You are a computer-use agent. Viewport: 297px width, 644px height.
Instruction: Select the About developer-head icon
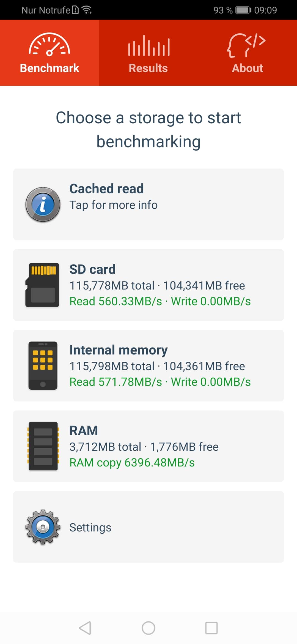[246, 45]
